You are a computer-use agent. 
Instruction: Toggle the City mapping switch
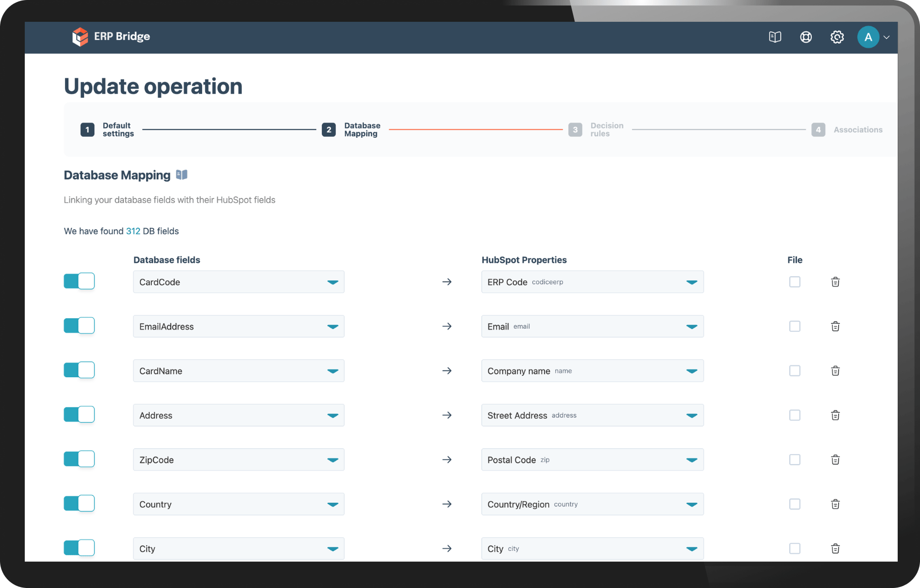pos(79,548)
